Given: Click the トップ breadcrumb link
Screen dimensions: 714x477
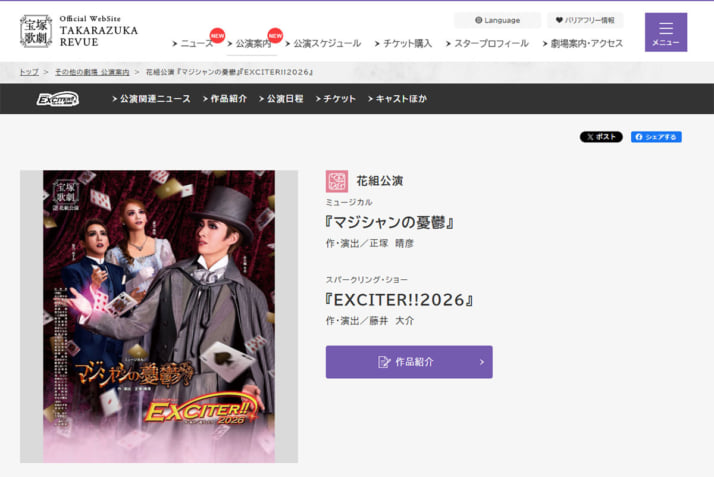Looking at the screenshot, I should pyautogui.click(x=29, y=72).
